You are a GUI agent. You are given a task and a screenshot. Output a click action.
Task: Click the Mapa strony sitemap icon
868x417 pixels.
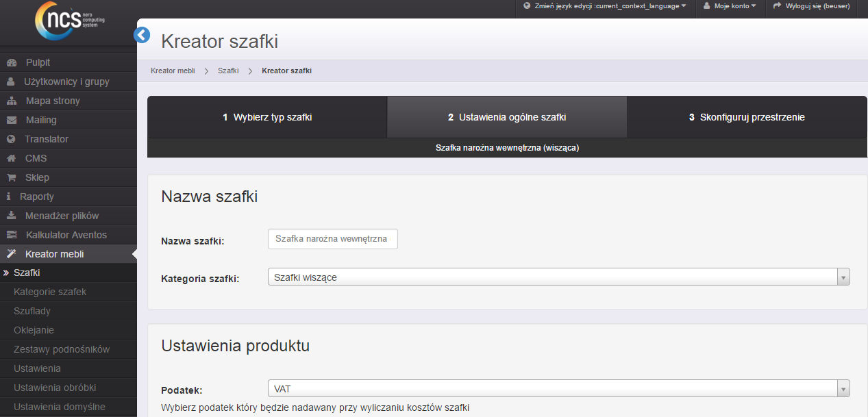click(11, 101)
